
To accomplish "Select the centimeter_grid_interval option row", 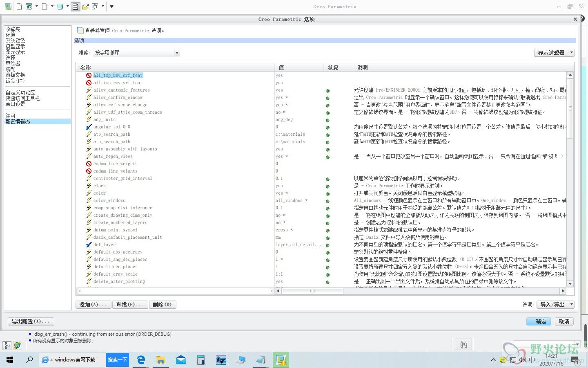I will (x=122, y=178).
